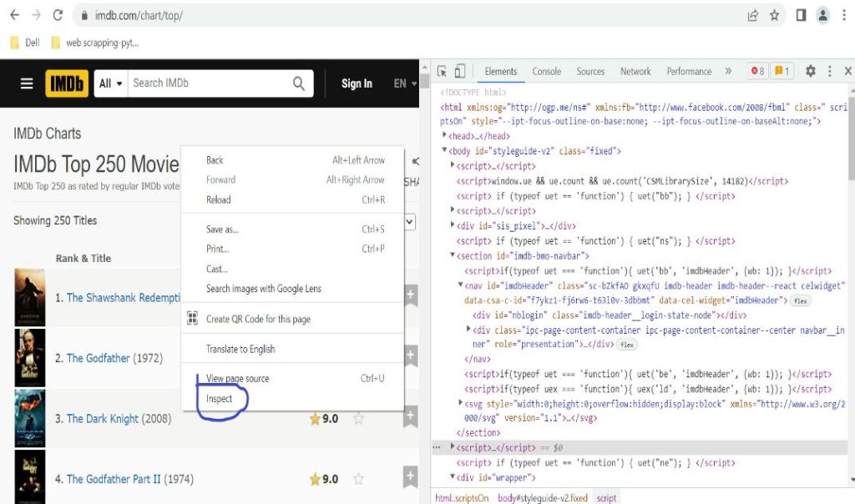
Task: Toggle the device toolbar icon in DevTools
Action: coord(460,71)
